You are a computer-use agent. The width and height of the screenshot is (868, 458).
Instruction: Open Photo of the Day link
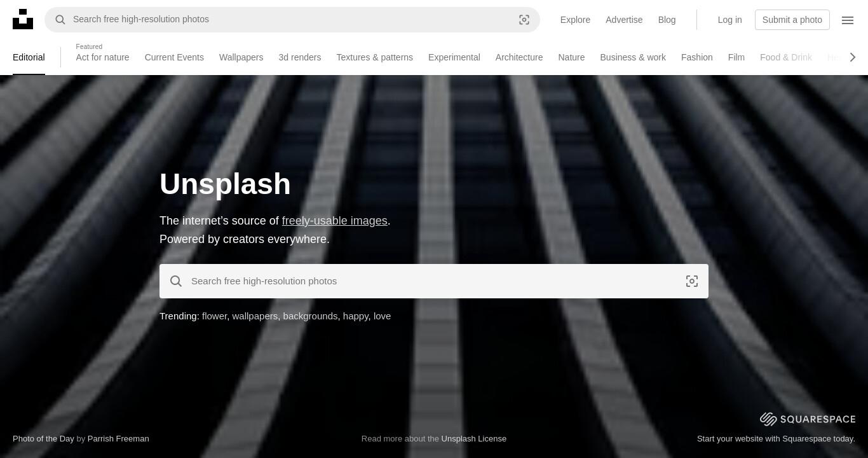click(43, 438)
